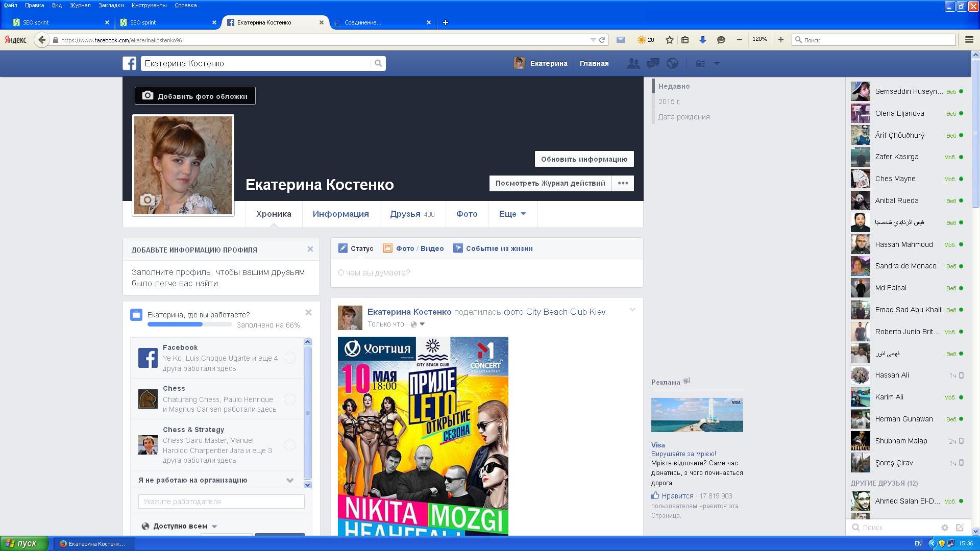The height and width of the screenshot is (551, 980).
Task: Open post options chevron on shared photo
Action: click(x=632, y=310)
